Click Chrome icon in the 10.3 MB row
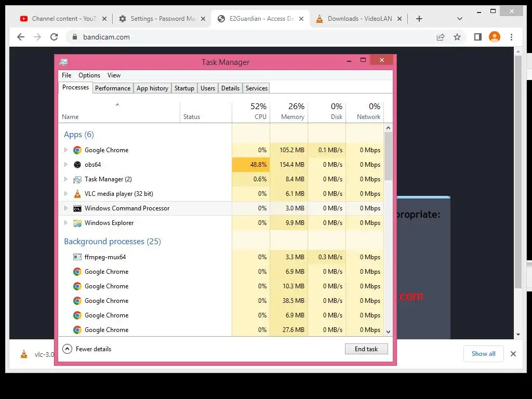 point(77,286)
